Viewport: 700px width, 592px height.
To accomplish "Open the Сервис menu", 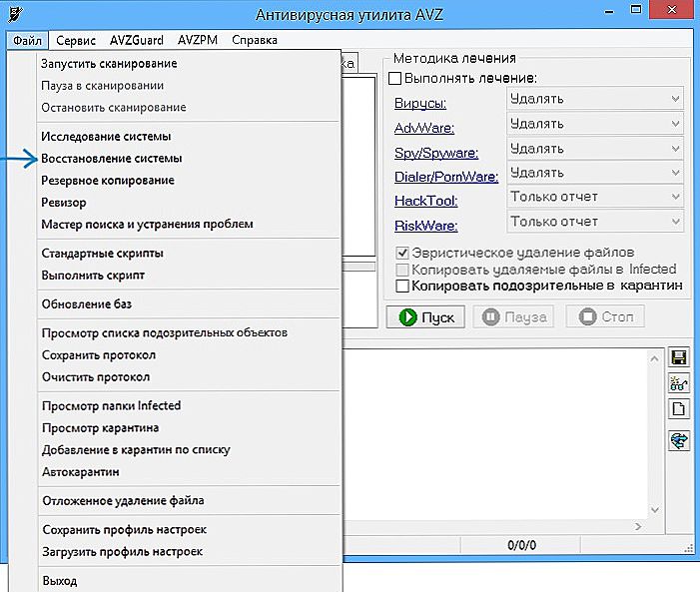I will click(76, 41).
